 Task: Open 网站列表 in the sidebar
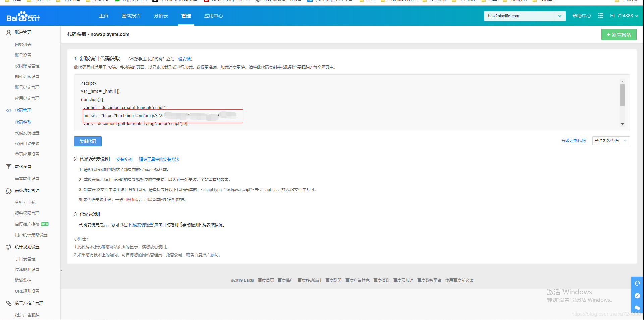(23, 45)
